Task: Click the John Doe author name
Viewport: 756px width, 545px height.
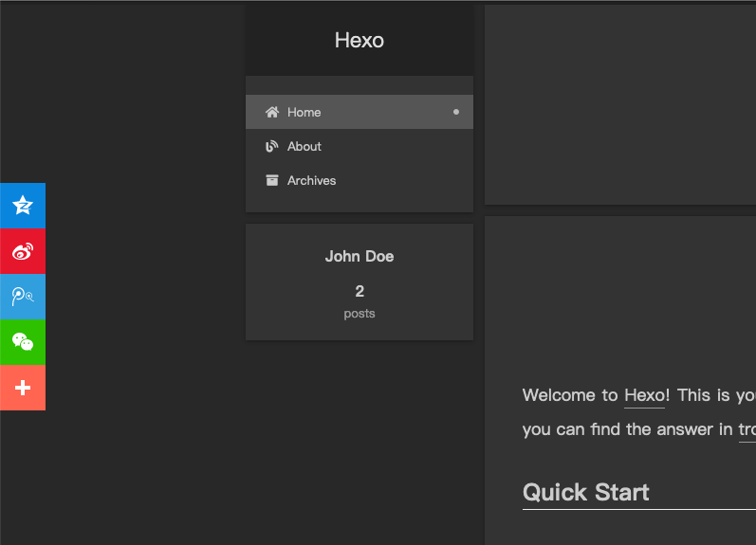Action: [360, 256]
